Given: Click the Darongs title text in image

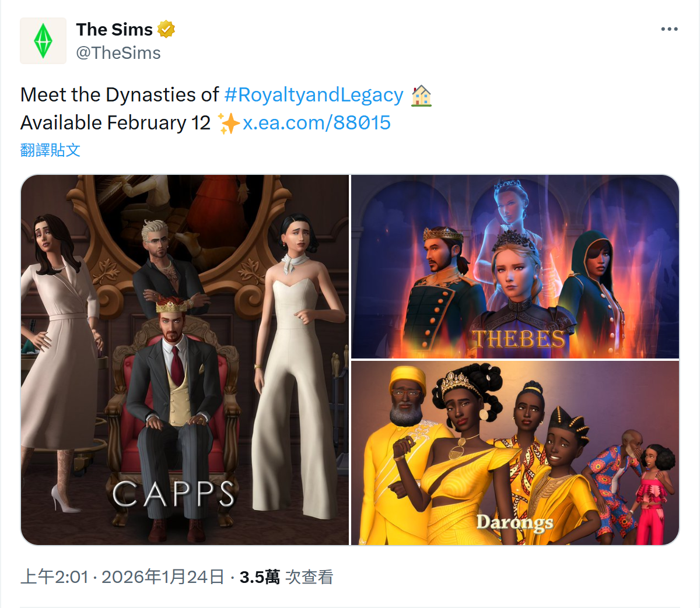Looking at the screenshot, I should [514, 522].
